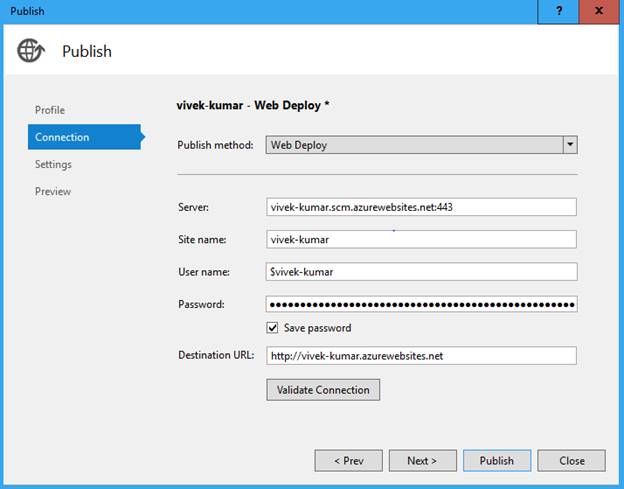
Task: Go back with the Prev button
Action: 349,461
